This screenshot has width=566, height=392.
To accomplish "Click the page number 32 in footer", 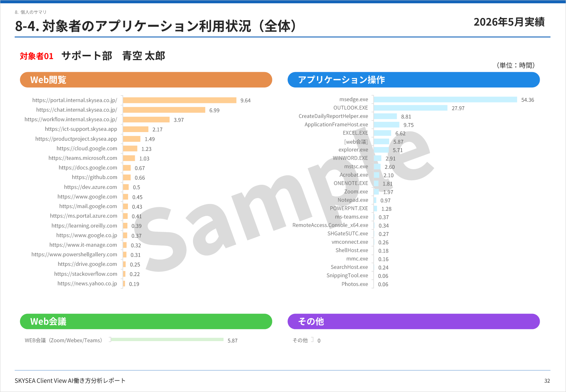I will coord(547,381).
